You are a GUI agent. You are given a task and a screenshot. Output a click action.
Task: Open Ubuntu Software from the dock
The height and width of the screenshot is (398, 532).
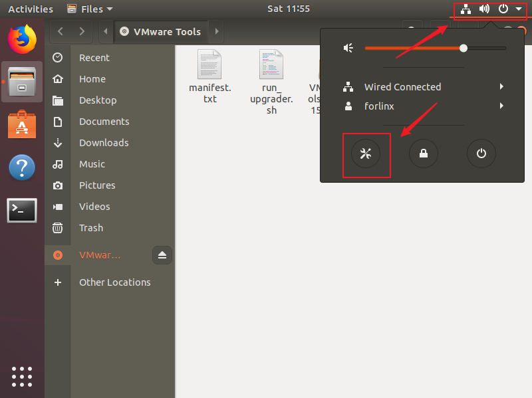coord(22,124)
